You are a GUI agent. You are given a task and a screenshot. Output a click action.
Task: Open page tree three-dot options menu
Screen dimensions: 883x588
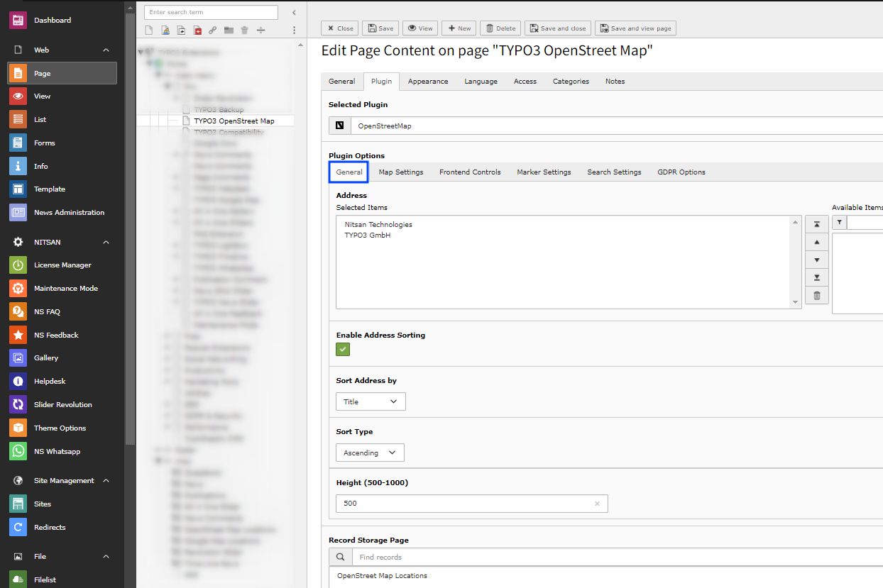pyautogui.click(x=295, y=30)
